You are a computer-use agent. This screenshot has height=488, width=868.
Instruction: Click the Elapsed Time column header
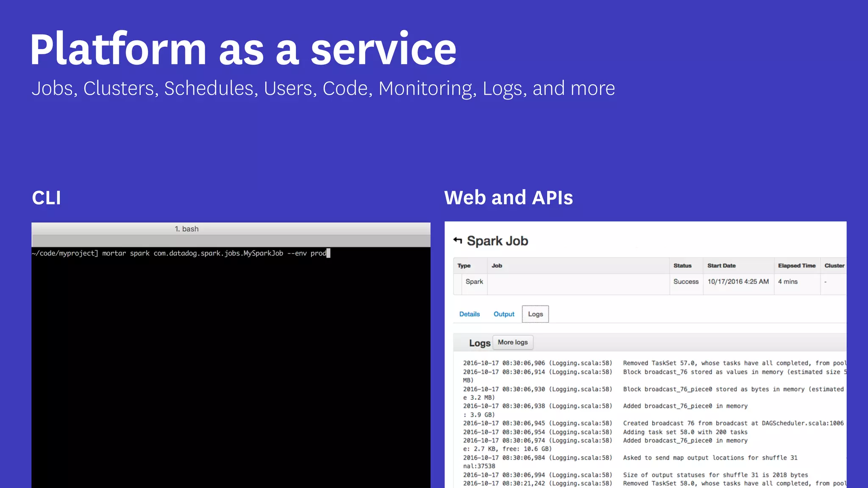pyautogui.click(x=797, y=266)
